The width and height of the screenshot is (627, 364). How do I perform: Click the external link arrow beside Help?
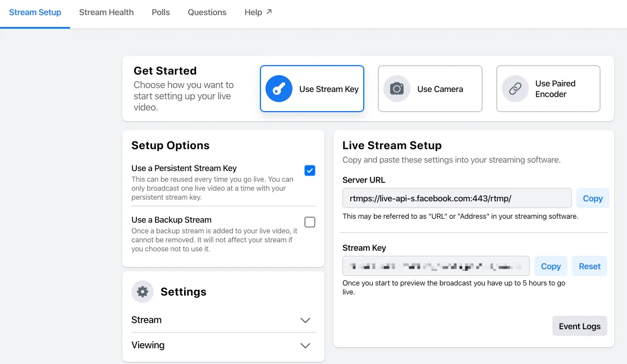[269, 12]
